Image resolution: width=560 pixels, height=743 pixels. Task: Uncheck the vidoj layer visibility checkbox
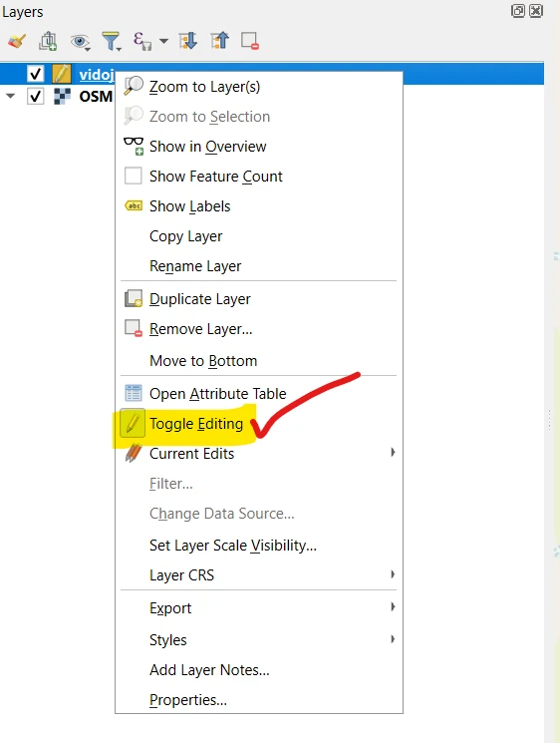tap(35, 74)
